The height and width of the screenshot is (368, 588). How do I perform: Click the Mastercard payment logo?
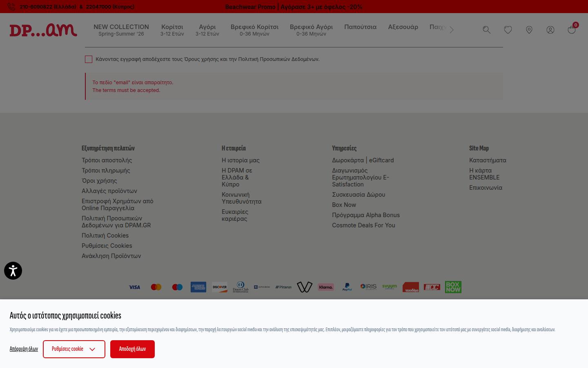click(156, 287)
